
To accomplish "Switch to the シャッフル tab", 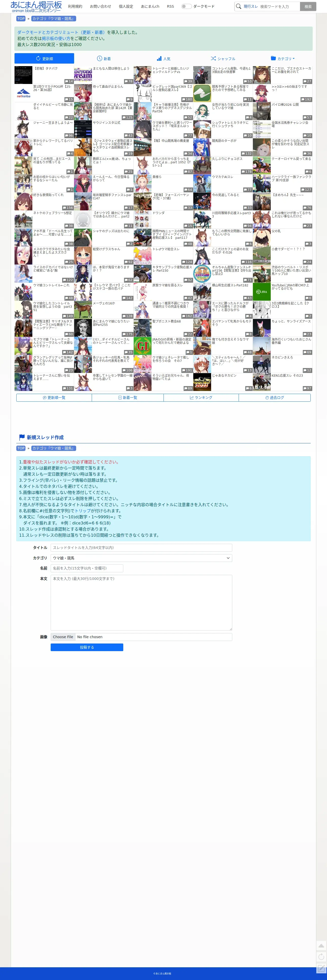I will (x=223, y=58).
